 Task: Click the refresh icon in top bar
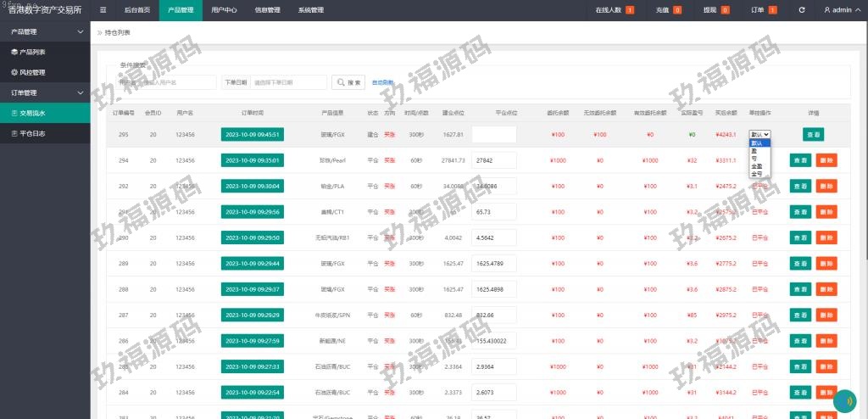pos(802,10)
